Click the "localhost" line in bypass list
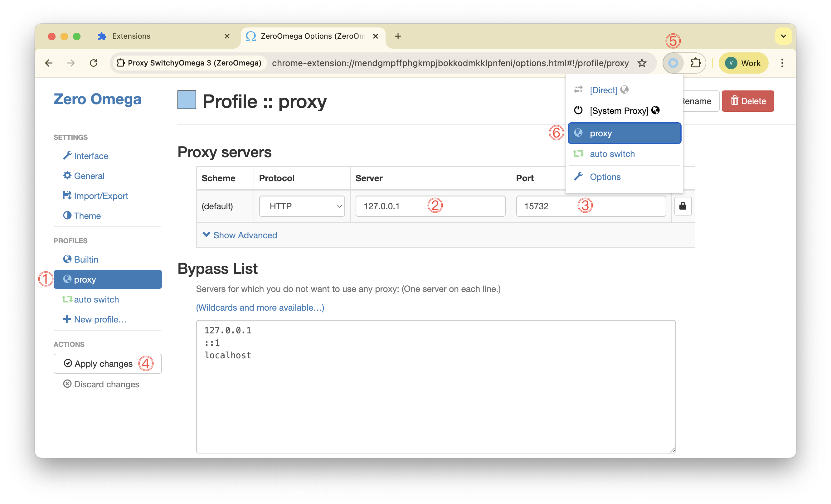Image resolution: width=831 pixels, height=504 pixels. pyautogui.click(x=228, y=355)
